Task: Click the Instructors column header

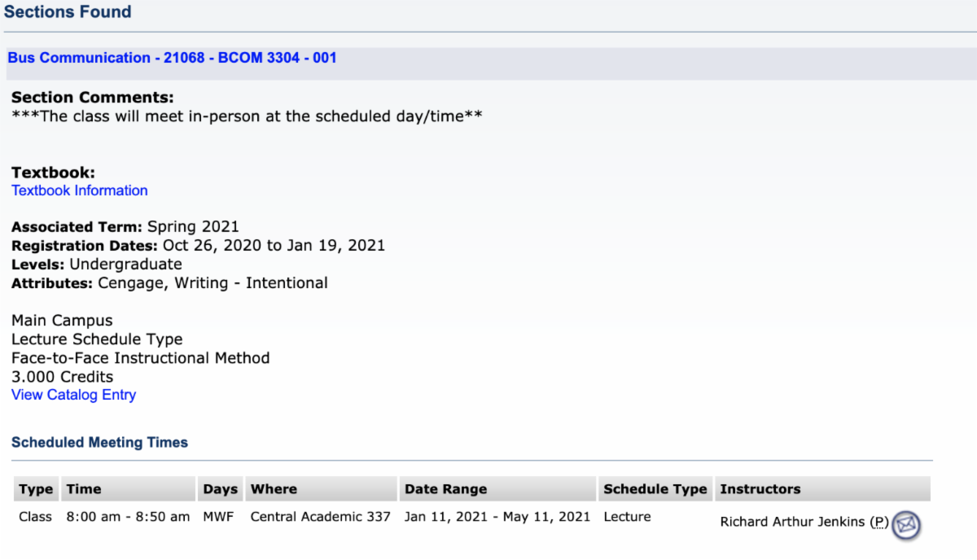Action: click(760, 489)
